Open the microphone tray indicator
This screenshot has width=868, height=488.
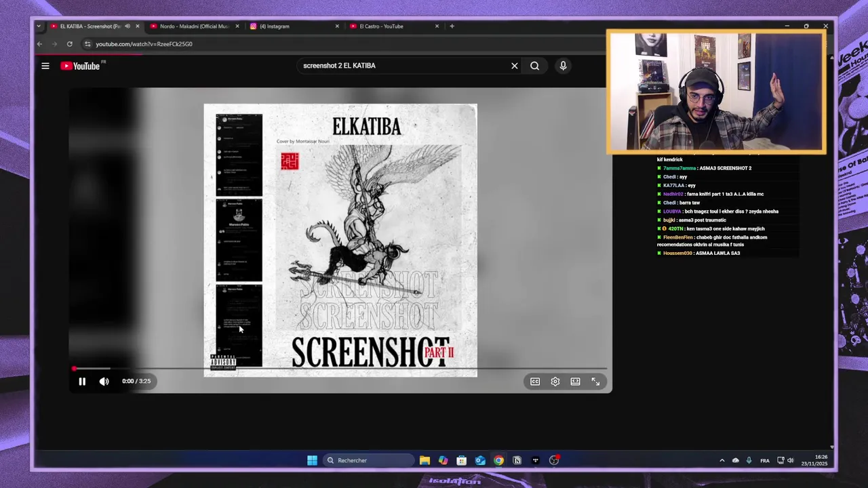coord(749,460)
